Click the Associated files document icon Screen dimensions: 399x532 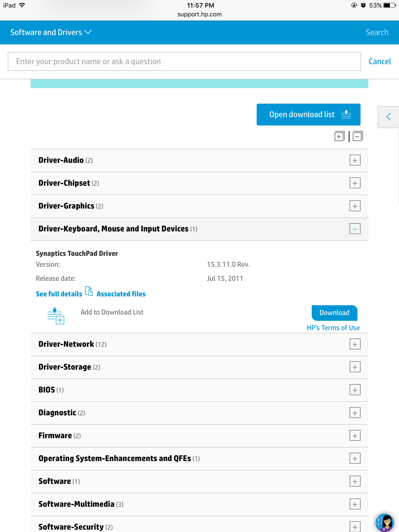coord(89,291)
